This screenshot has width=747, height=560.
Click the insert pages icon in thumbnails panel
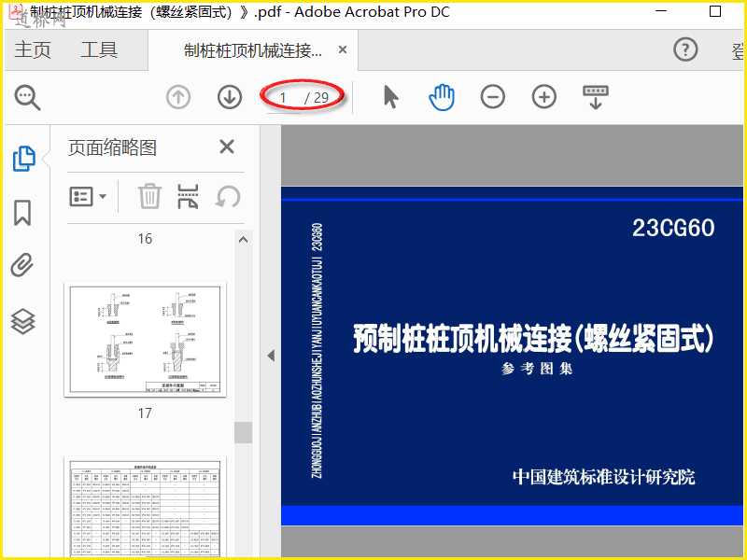point(188,196)
